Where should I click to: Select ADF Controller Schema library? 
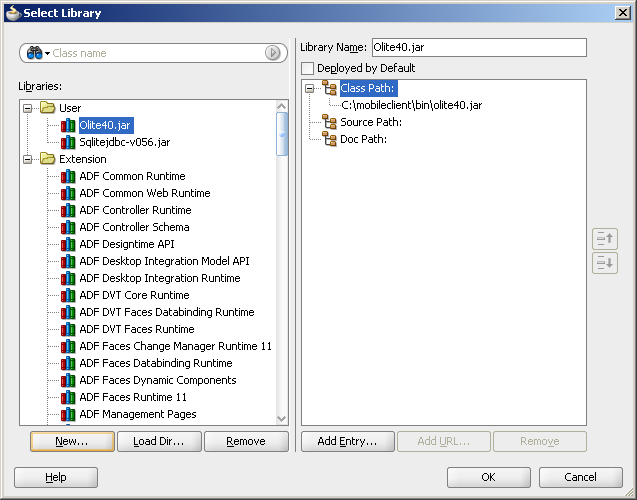(x=134, y=227)
